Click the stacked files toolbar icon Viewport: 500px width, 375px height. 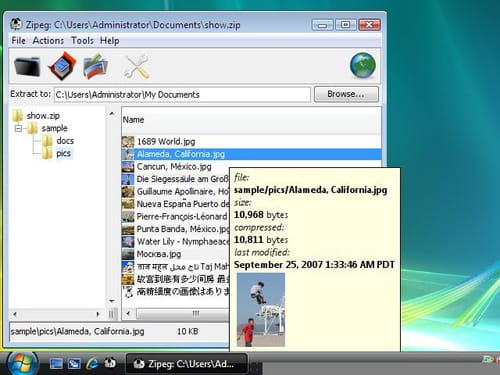tap(96, 66)
